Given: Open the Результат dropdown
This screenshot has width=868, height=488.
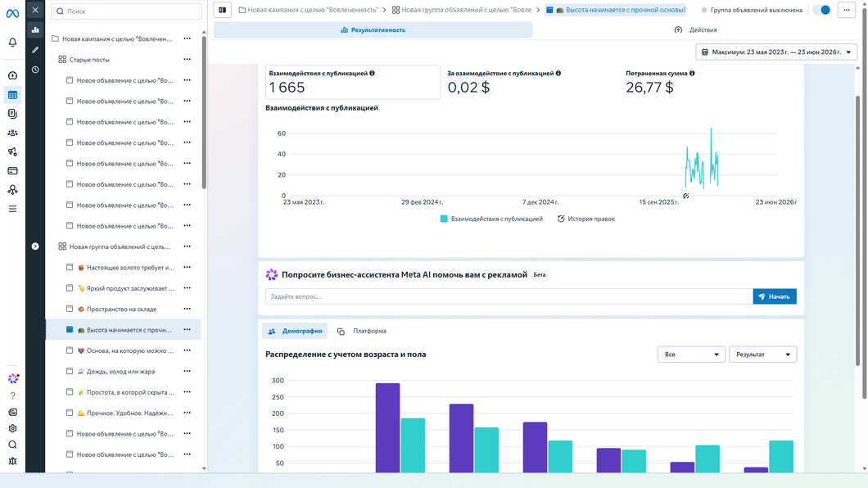Looking at the screenshot, I should click(x=762, y=355).
